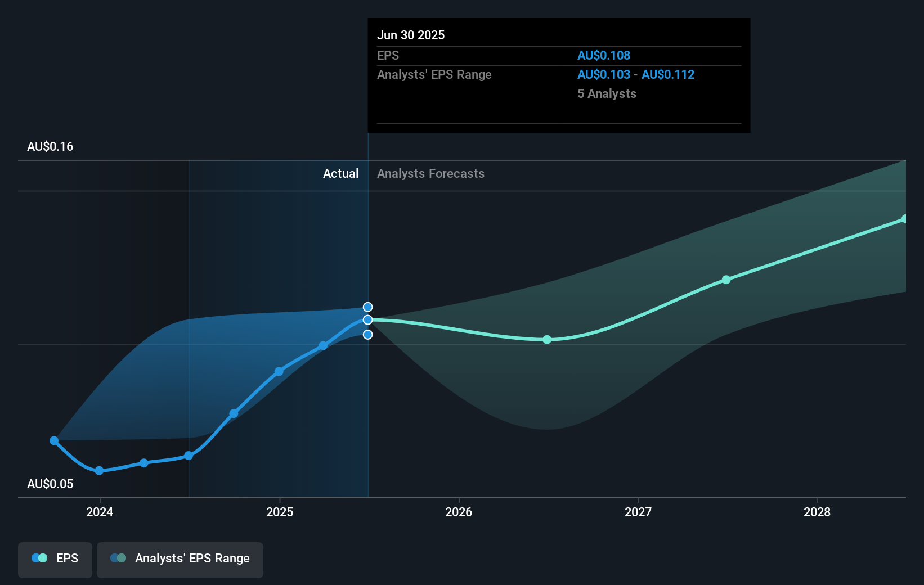924x585 pixels.
Task: Select the 2024 EPS data point
Action: coord(99,471)
